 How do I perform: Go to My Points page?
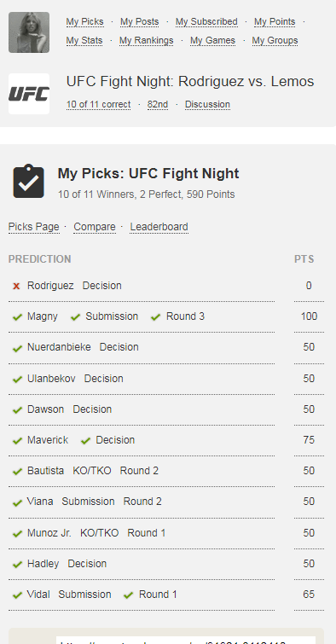pyautogui.click(x=275, y=22)
